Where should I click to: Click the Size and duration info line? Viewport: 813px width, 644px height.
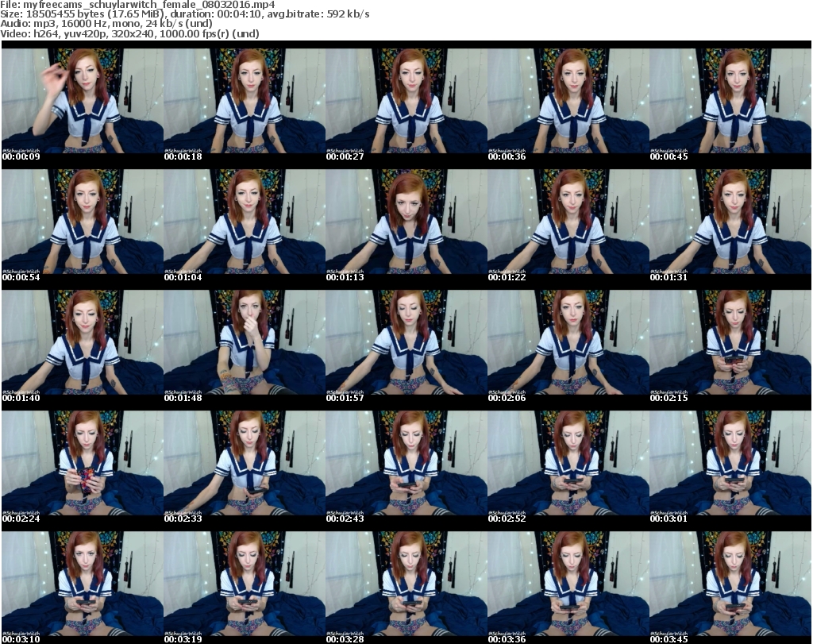[x=184, y=14]
